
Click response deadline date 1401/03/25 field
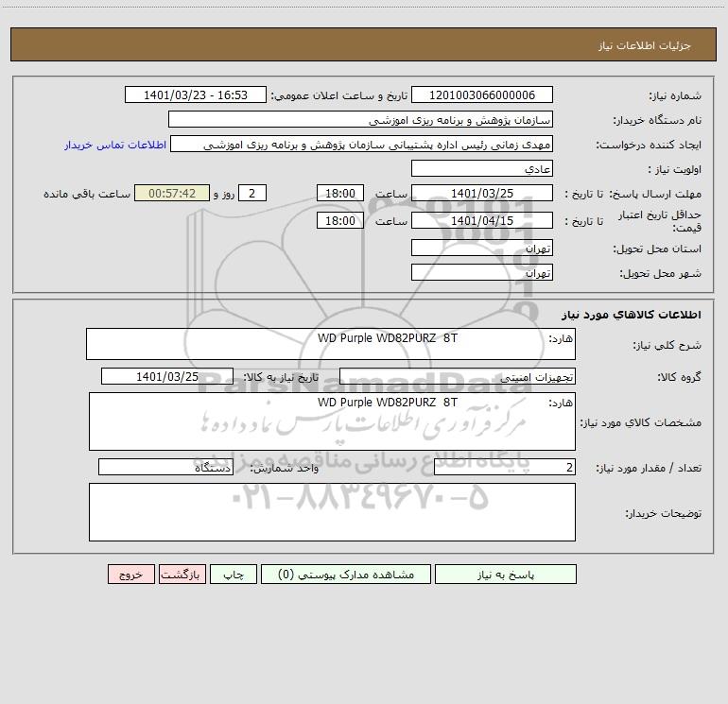point(482,193)
